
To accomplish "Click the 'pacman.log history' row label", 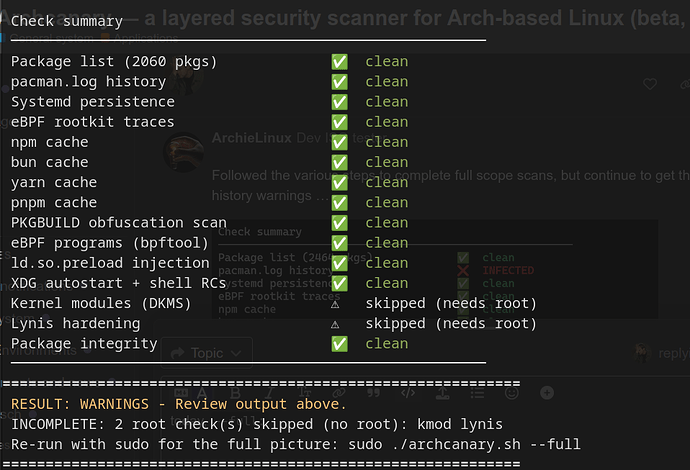I will pos(88,82).
